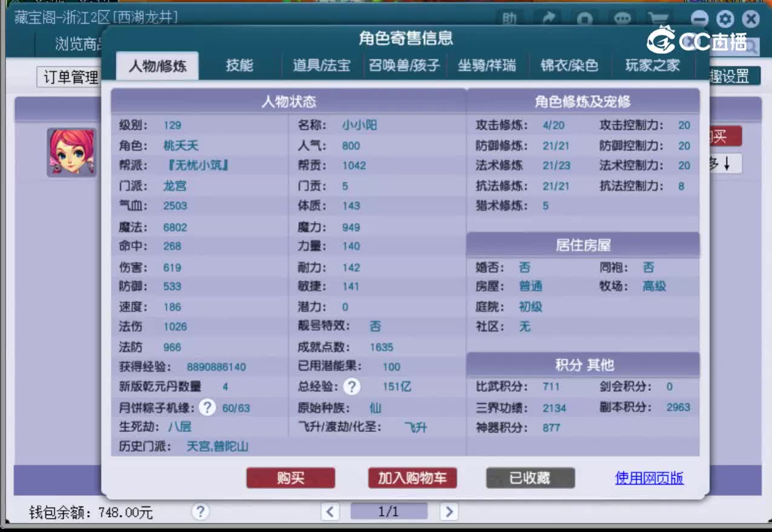Click the question mark beside 月饼粽子机缘

(207, 408)
